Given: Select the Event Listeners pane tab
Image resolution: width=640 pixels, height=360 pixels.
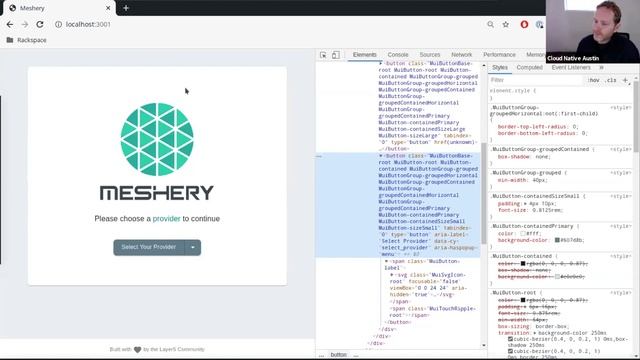Looking at the screenshot, I should point(571,68).
